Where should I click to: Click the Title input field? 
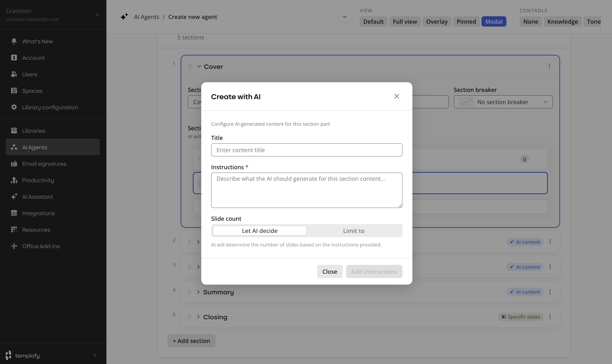point(306,150)
